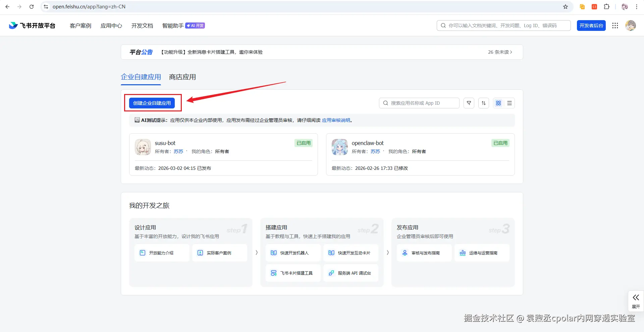644x332 pixels.
Task: Switch app list to list view
Action: (x=509, y=103)
